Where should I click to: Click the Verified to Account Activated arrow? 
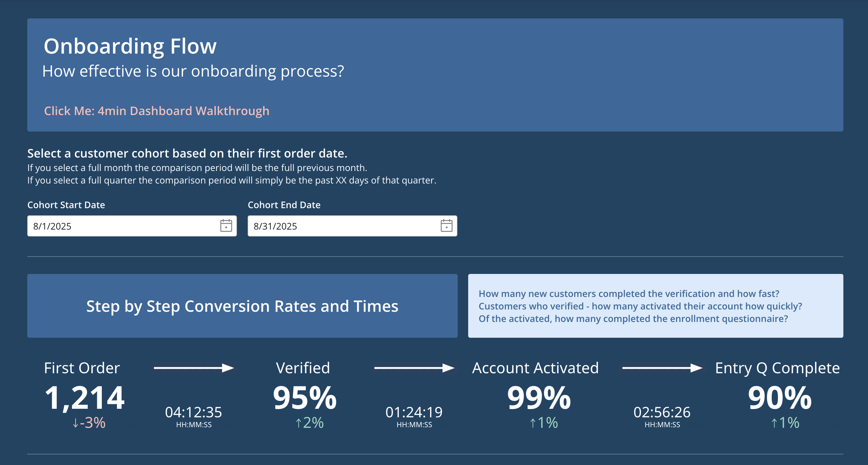tap(415, 368)
